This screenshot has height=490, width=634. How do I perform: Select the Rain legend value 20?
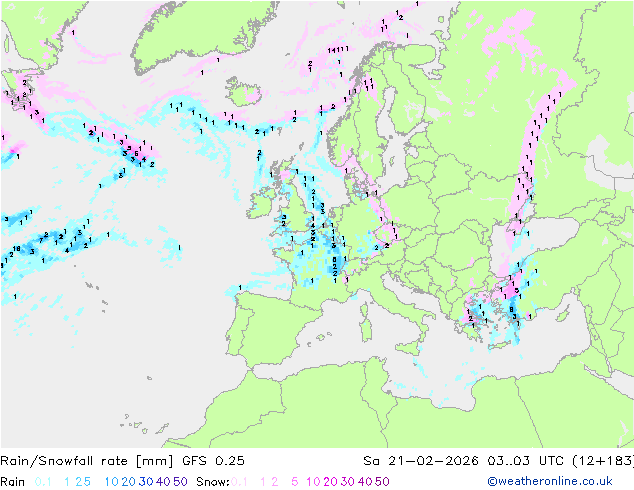point(129,482)
